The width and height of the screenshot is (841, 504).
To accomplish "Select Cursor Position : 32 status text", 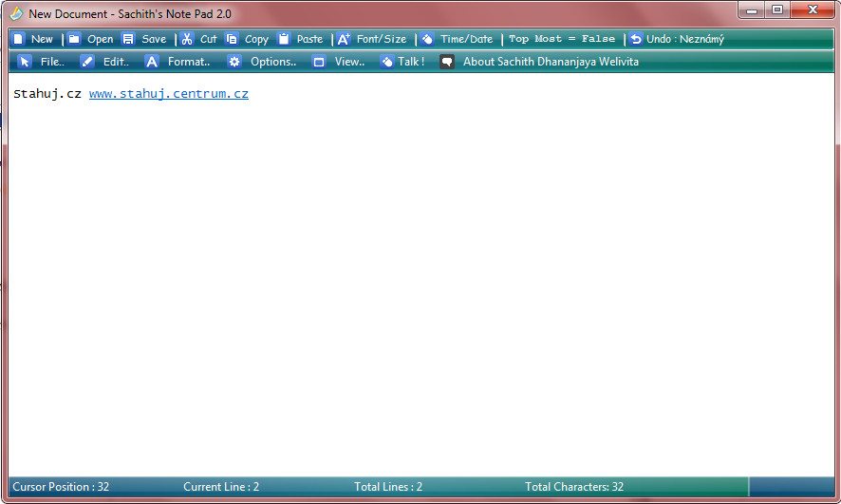I will coord(61,487).
